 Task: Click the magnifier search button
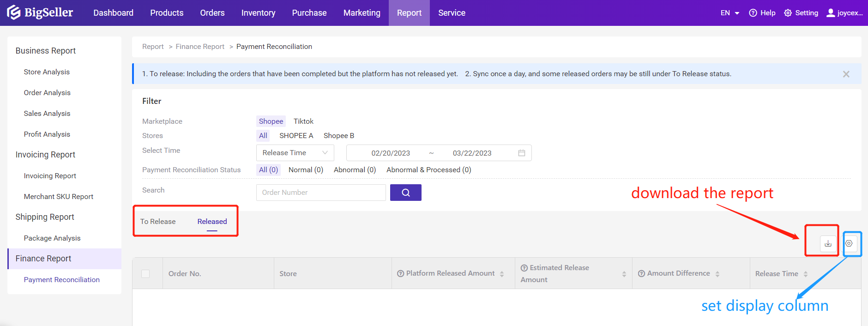tap(405, 193)
